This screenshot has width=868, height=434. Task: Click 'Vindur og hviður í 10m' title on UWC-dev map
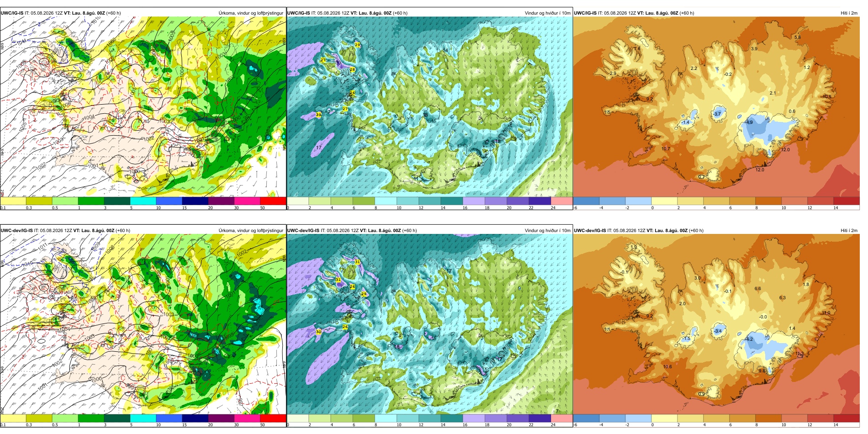[547, 230]
